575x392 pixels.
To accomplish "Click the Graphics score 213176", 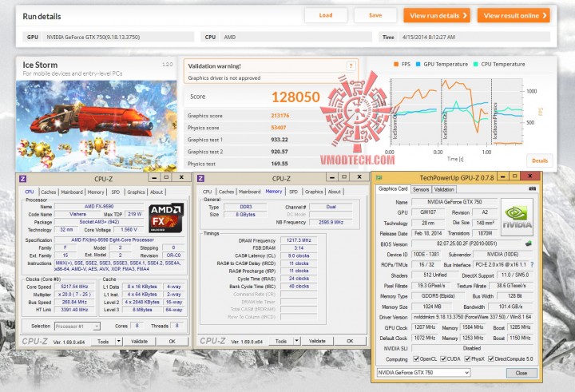I will pos(280,116).
